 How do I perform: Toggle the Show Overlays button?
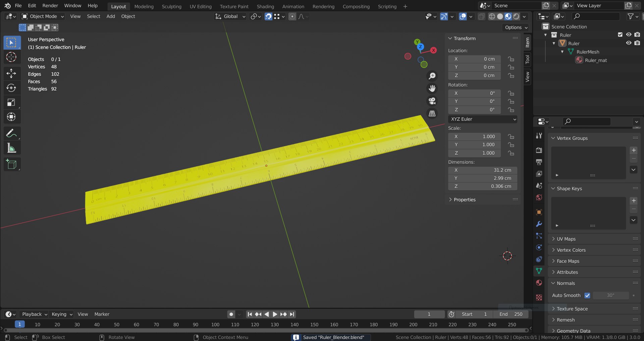point(463,16)
